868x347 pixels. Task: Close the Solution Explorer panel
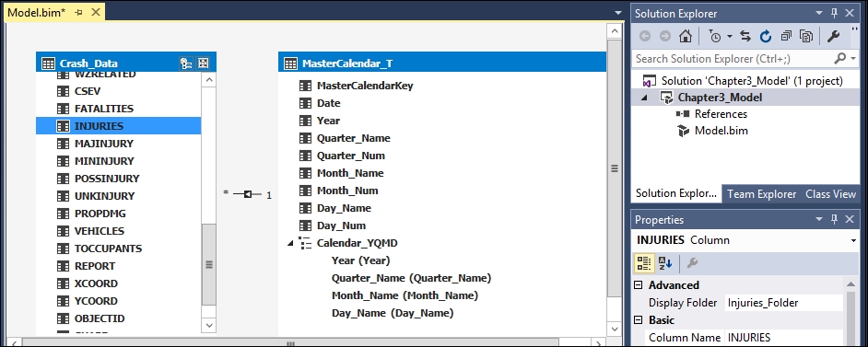[x=850, y=13]
